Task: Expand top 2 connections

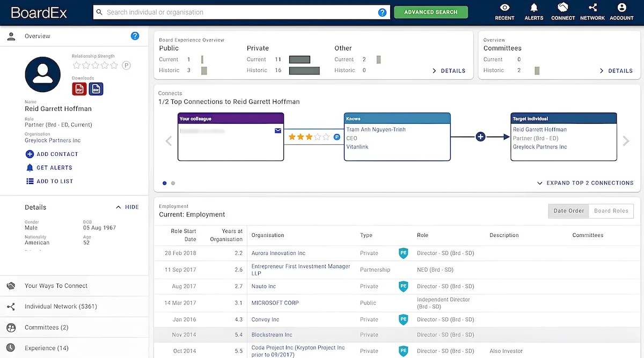Action: (x=585, y=183)
